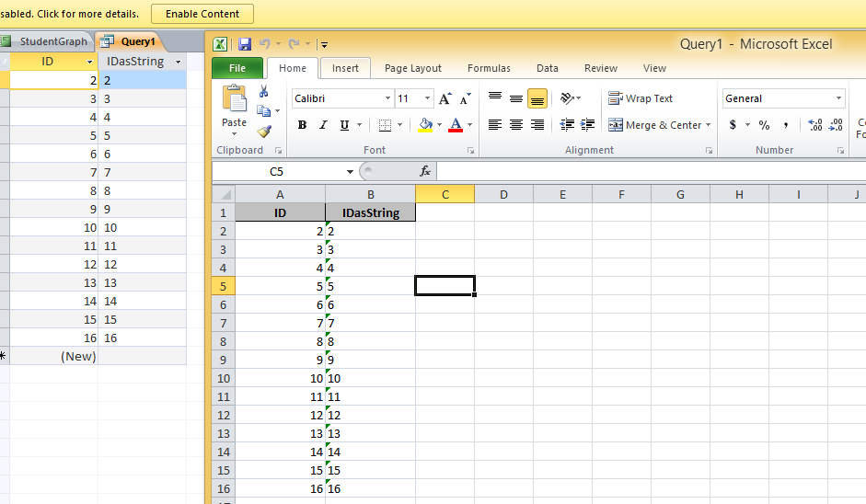The image size is (866, 504).
Task: Open the Orientation text rotation tool
Action: [570, 98]
